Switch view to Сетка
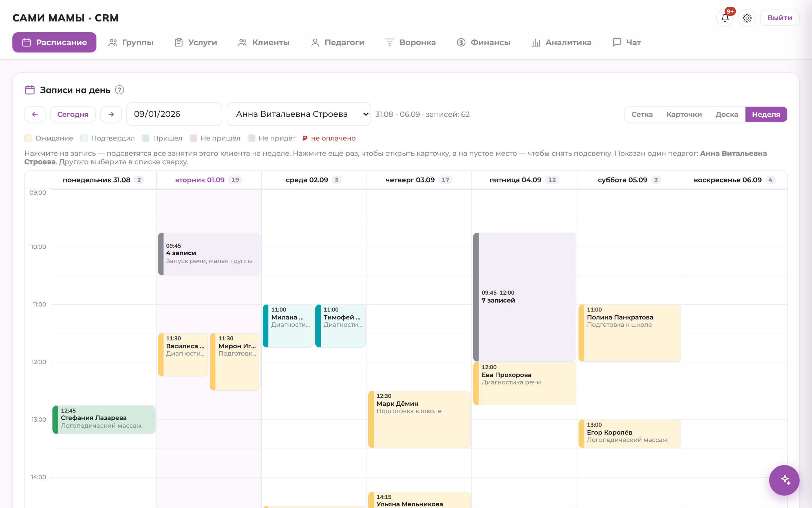The height and width of the screenshot is (508, 812). (x=642, y=114)
